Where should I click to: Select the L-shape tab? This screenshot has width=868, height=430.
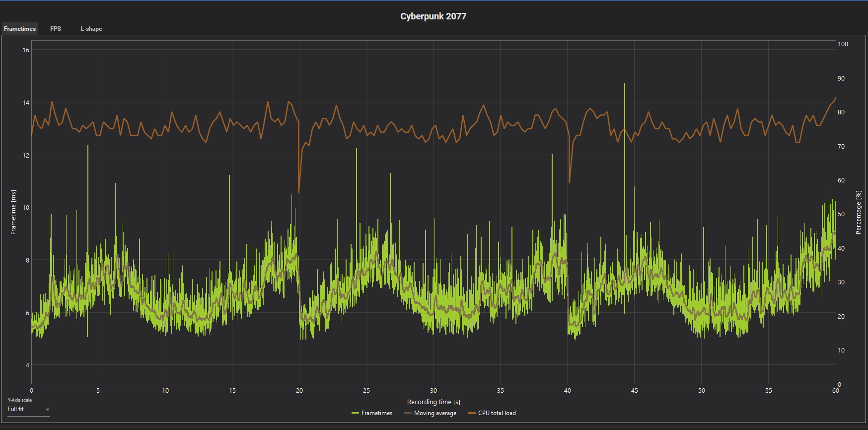(x=91, y=29)
